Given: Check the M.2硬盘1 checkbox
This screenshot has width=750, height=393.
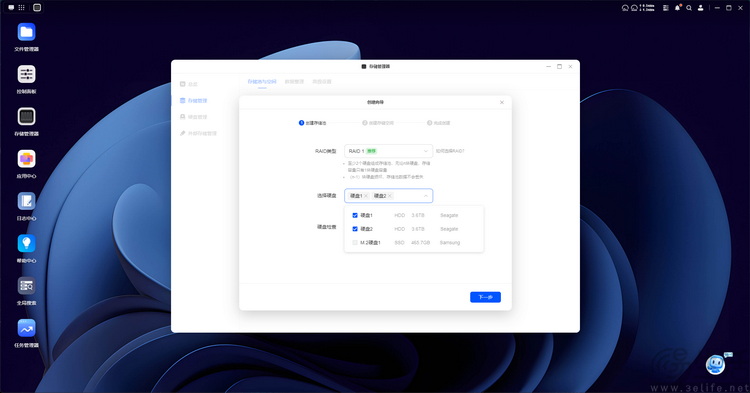Looking at the screenshot, I should coord(355,243).
